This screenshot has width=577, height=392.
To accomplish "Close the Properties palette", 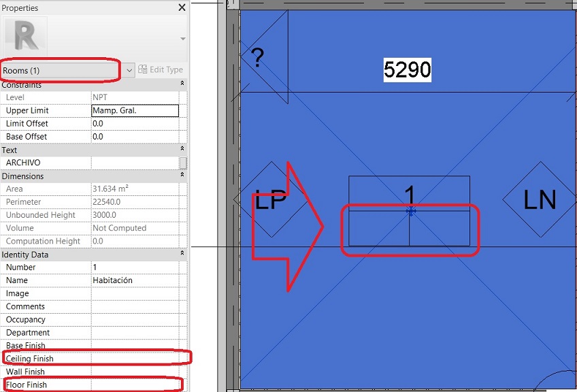I will click(181, 7).
